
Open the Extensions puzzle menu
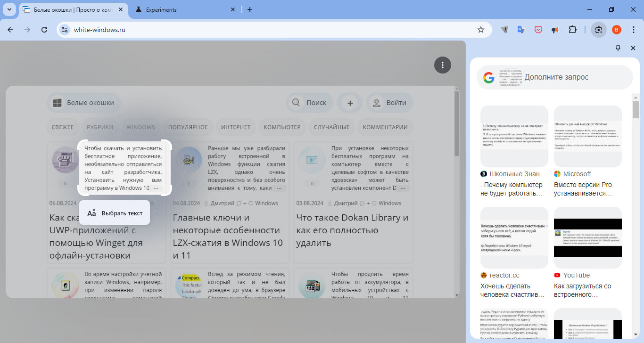(x=572, y=30)
